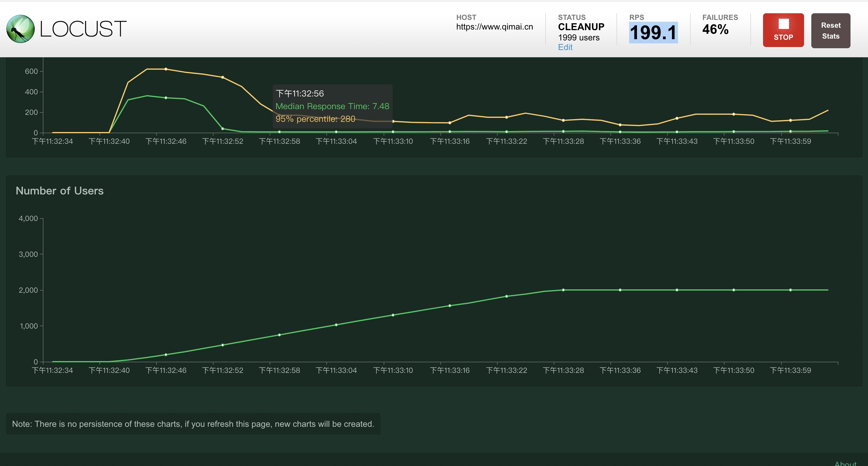Click the HOST header label
868x466 pixels.
click(466, 17)
